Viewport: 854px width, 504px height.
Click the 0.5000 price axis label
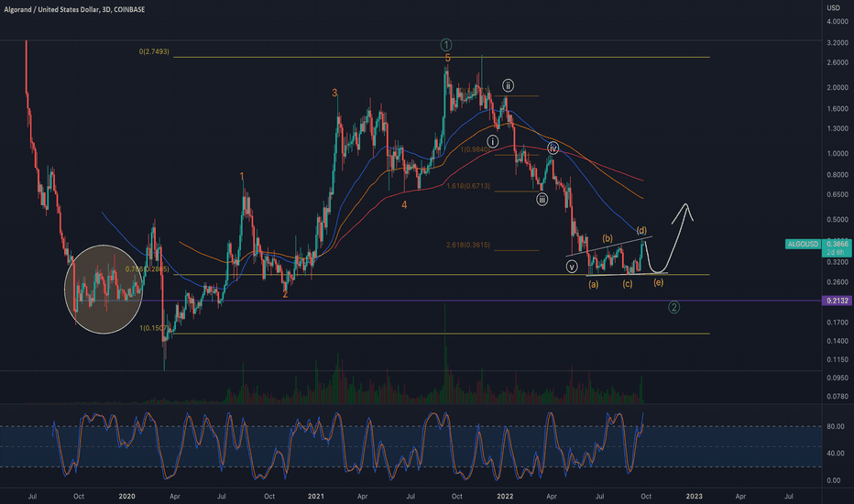838,220
